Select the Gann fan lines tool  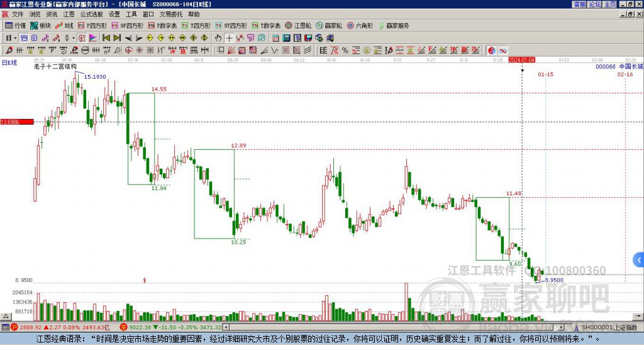(x=231, y=50)
